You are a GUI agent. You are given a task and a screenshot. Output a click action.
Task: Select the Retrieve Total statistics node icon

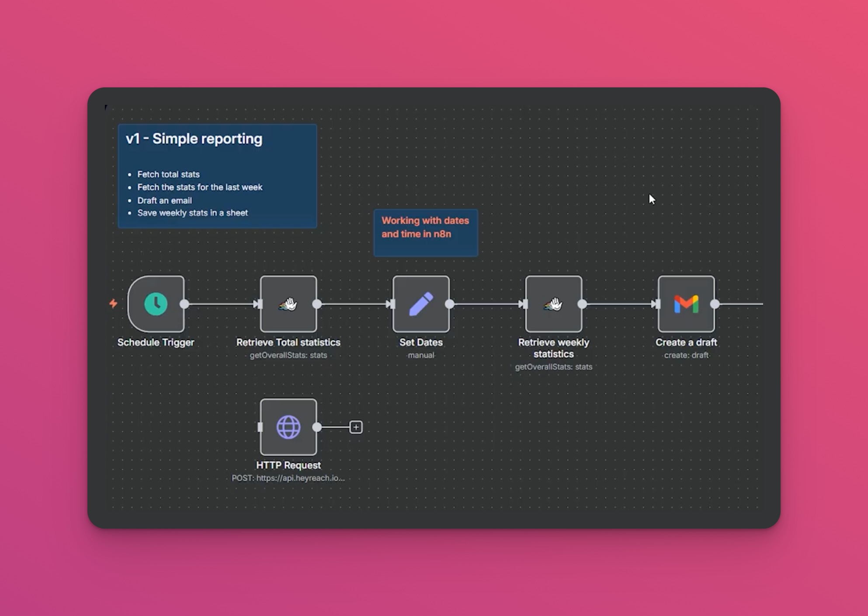[288, 304]
